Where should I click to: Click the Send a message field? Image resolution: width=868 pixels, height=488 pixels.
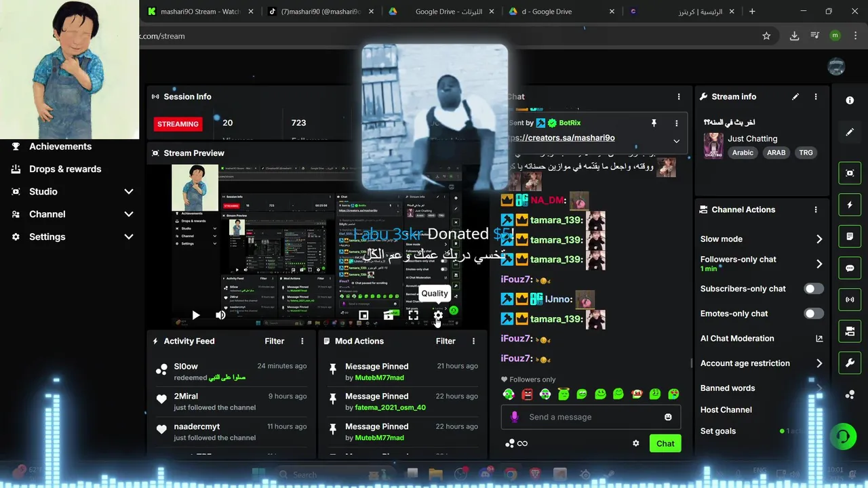click(x=591, y=417)
